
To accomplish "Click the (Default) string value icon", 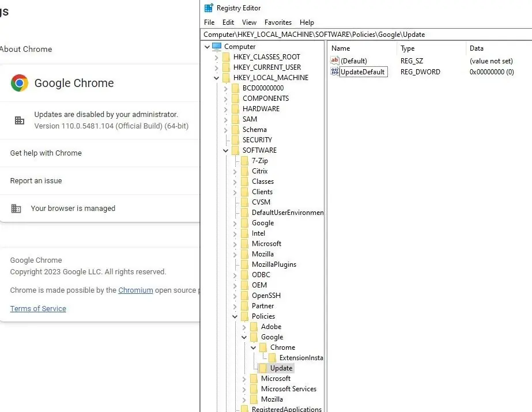I will [334, 61].
